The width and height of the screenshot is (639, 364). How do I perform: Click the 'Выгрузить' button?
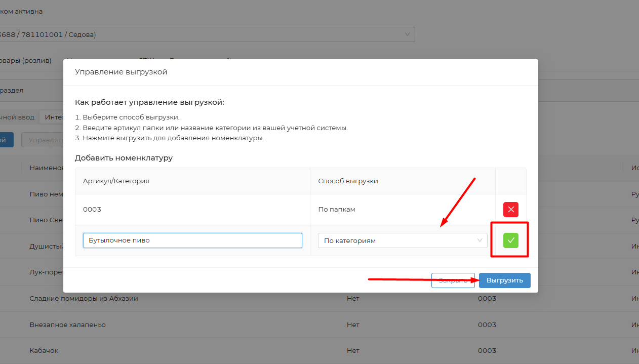click(x=504, y=280)
